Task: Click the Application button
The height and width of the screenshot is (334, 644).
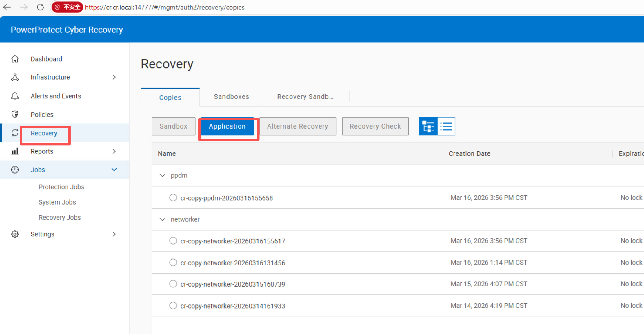Action: [227, 126]
